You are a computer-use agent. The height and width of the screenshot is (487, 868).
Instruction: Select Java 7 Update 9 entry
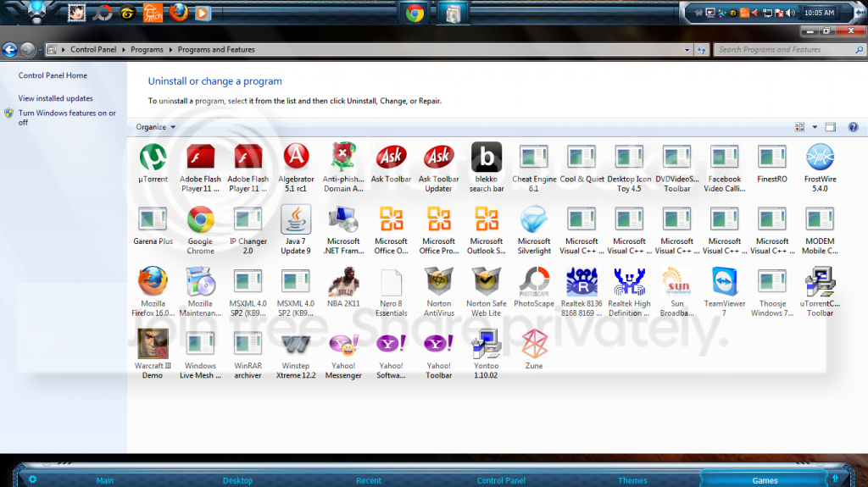[296, 230]
